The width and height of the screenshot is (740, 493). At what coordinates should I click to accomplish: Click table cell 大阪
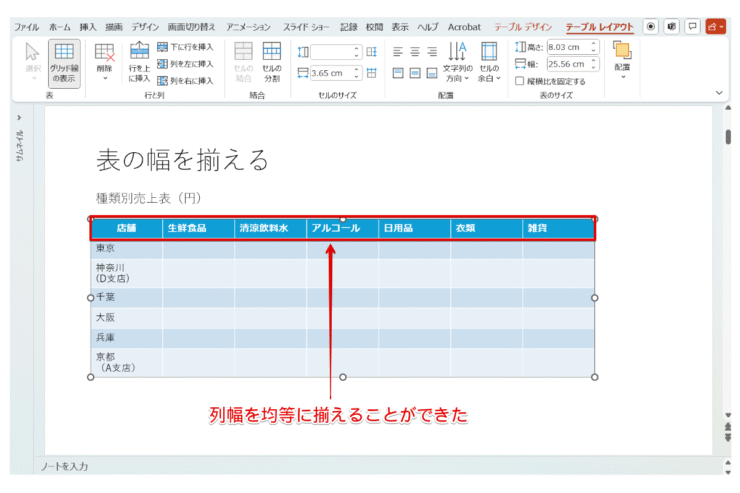pyautogui.click(x=126, y=318)
